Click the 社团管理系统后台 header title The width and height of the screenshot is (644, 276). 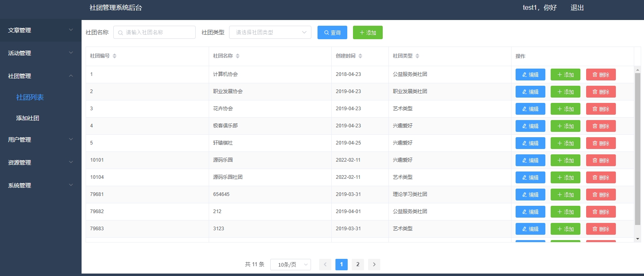pyautogui.click(x=116, y=8)
